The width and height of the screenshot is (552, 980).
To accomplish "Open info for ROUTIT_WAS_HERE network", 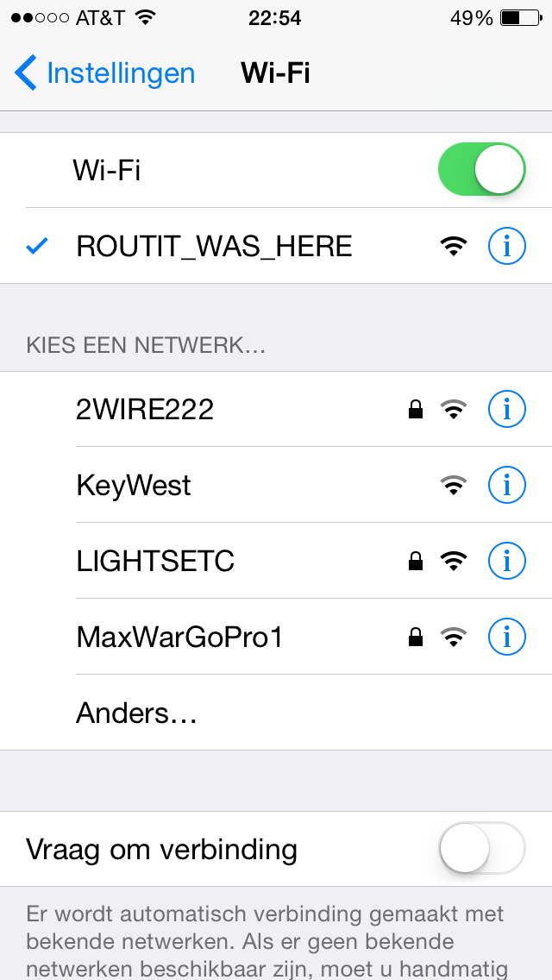I will (506, 246).
